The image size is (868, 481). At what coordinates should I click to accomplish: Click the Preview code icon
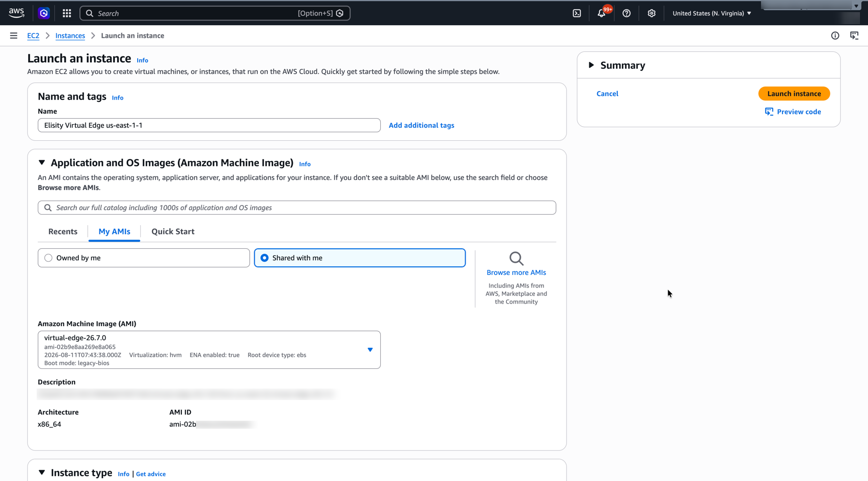click(x=769, y=112)
